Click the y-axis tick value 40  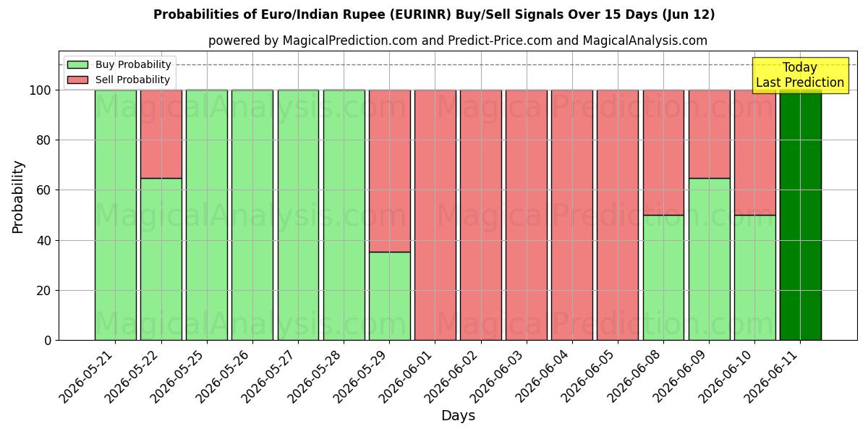tap(45, 240)
